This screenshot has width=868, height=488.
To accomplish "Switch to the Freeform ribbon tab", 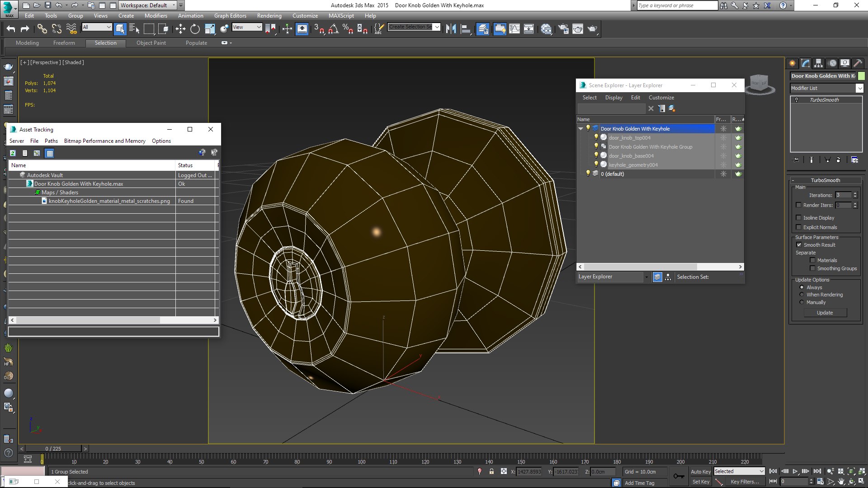I will coord(64,43).
